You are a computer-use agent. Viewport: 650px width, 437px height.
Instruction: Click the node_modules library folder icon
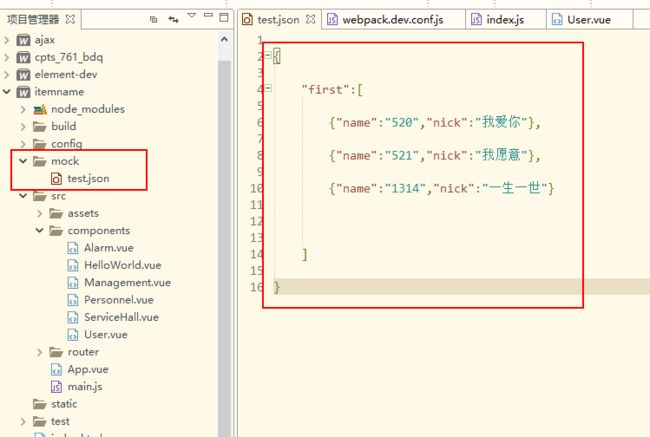tap(40, 109)
